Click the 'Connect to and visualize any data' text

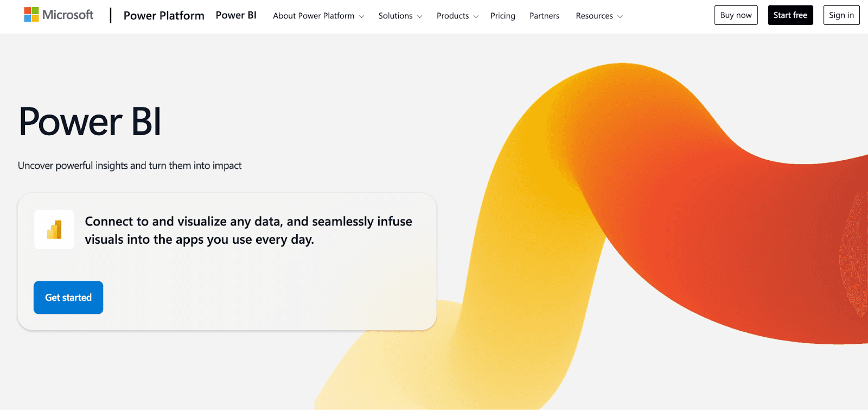click(248, 230)
